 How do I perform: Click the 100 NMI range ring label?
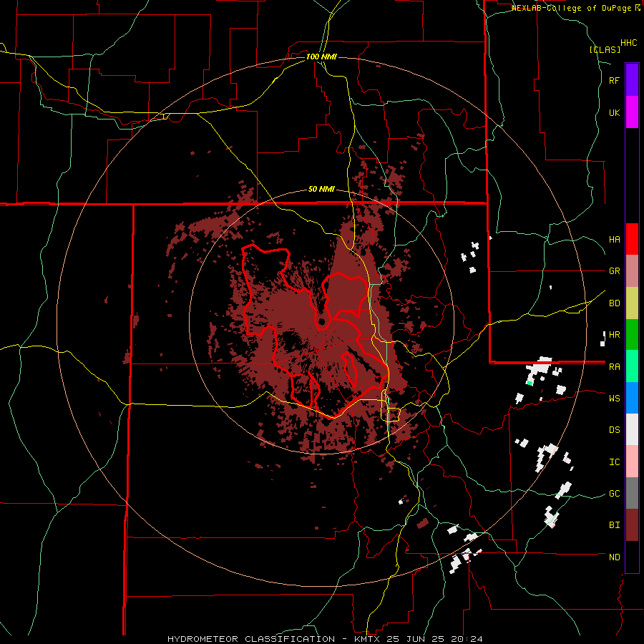(321, 57)
